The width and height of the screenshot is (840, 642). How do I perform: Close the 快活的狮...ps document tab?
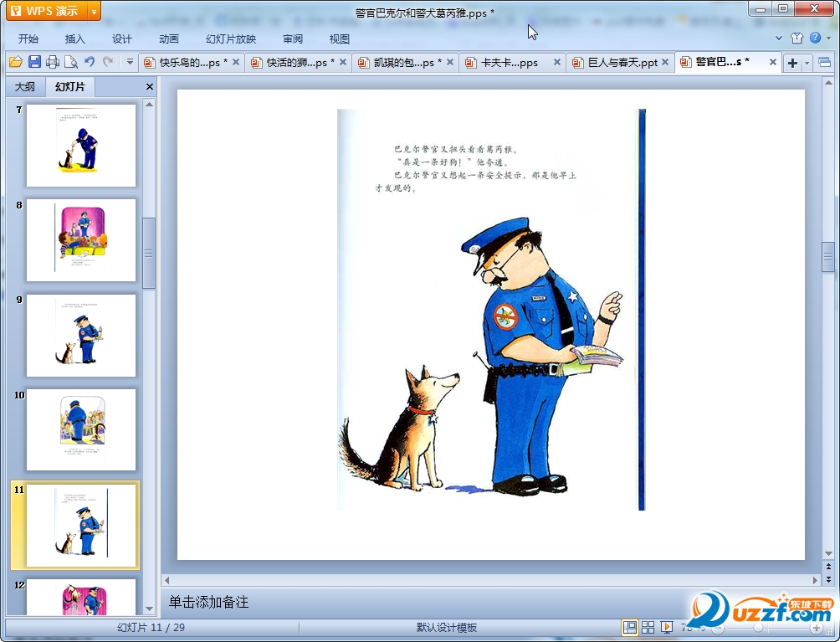343,62
